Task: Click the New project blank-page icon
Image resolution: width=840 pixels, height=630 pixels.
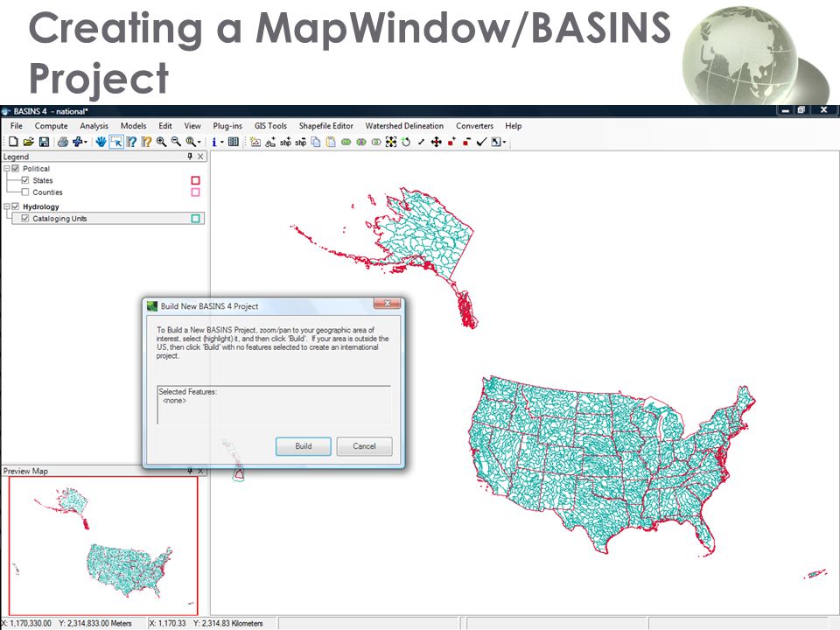Action: [13, 142]
